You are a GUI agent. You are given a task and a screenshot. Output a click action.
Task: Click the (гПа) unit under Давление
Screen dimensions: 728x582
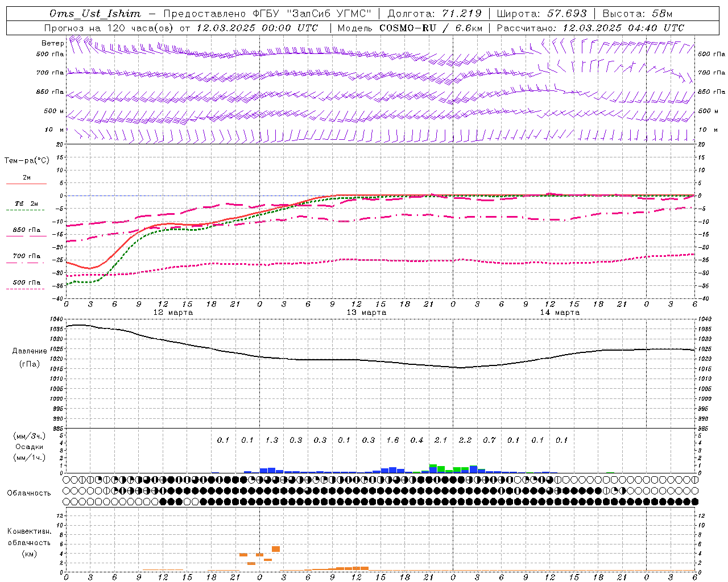click(x=30, y=364)
